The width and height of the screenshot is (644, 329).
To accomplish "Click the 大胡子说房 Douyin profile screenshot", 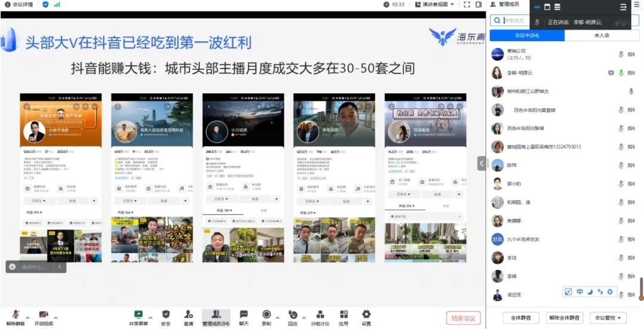I will pos(61,178).
